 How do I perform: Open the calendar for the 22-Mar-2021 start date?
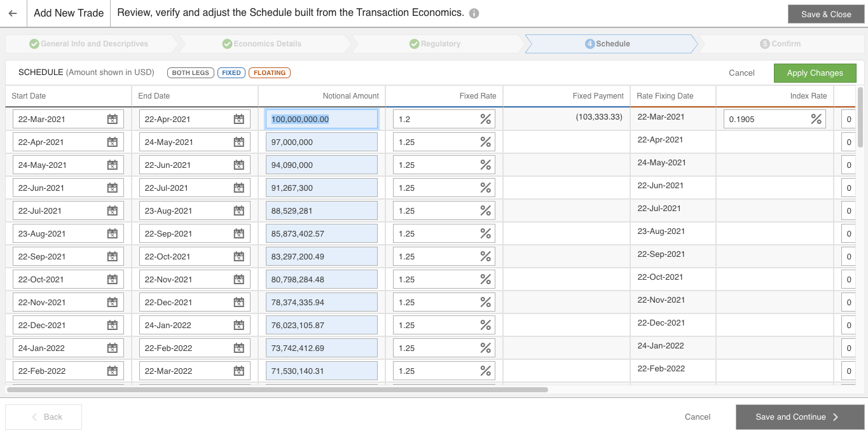(x=112, y=119)
